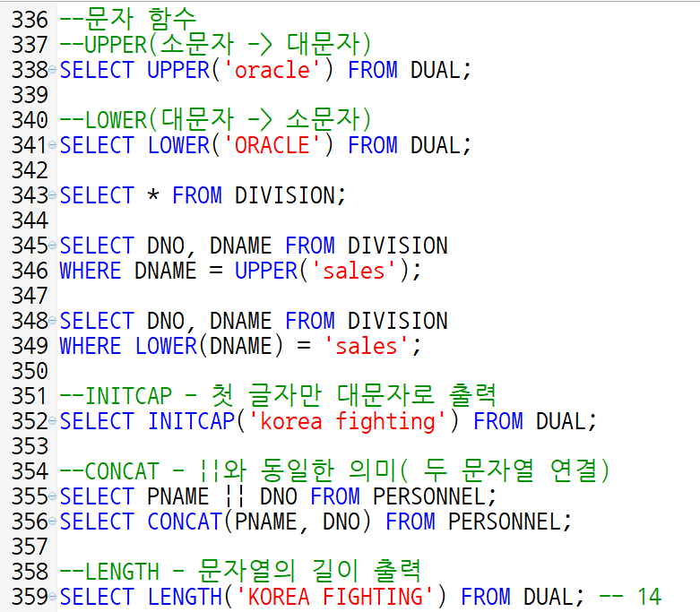Click the string 'sales' on line 346
700x612 pixels.
pos(353,271)
